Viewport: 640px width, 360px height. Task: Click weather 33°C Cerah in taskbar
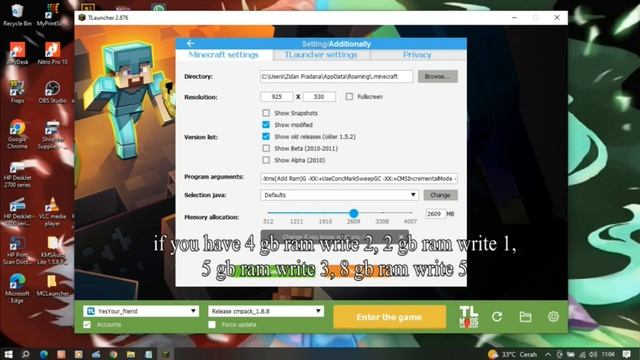pyautogui.click(x=513, y=354)
